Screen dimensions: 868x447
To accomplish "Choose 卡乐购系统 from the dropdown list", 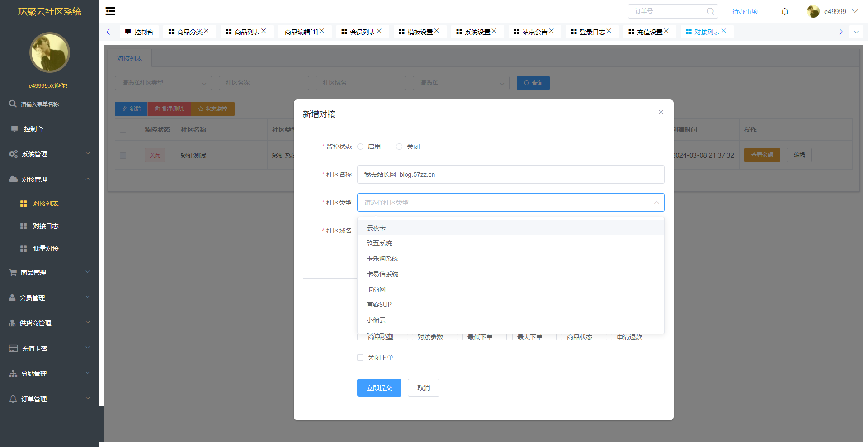I will [x=510, y=259].
